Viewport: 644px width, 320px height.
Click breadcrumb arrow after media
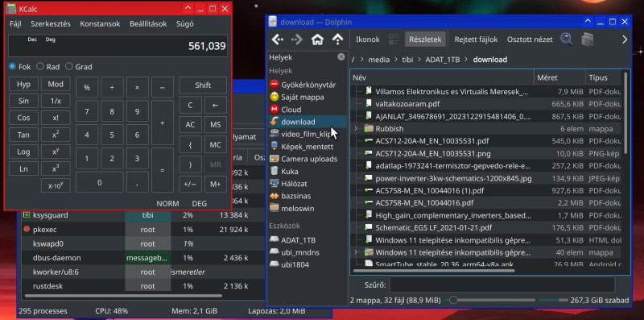[396, 60]
